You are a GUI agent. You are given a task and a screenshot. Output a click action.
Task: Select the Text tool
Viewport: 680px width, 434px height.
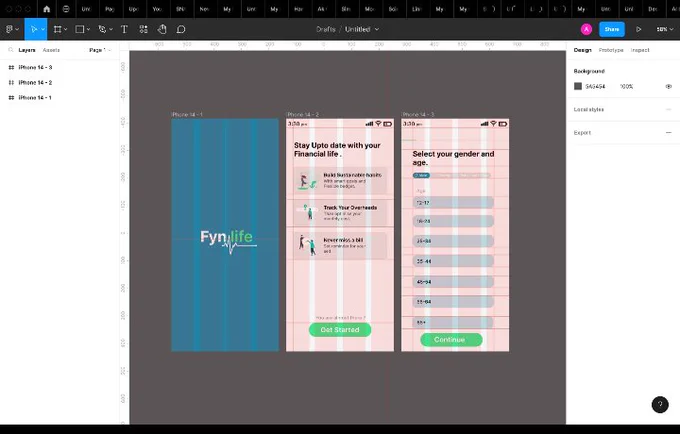(x=124, y=29)
